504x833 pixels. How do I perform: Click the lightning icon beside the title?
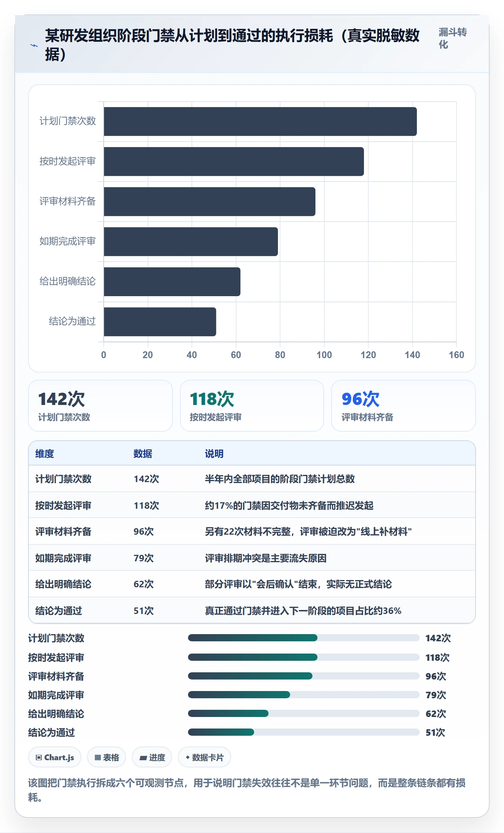click(34, 45)
